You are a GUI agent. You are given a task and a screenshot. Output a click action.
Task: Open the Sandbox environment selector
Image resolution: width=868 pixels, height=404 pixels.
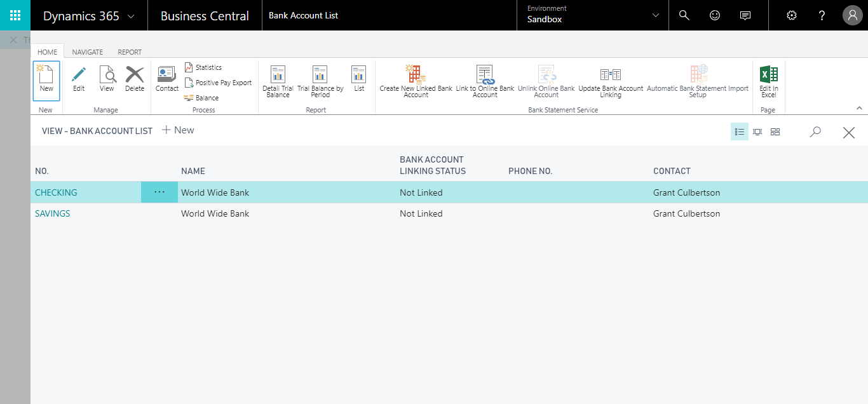pos(591,15)
